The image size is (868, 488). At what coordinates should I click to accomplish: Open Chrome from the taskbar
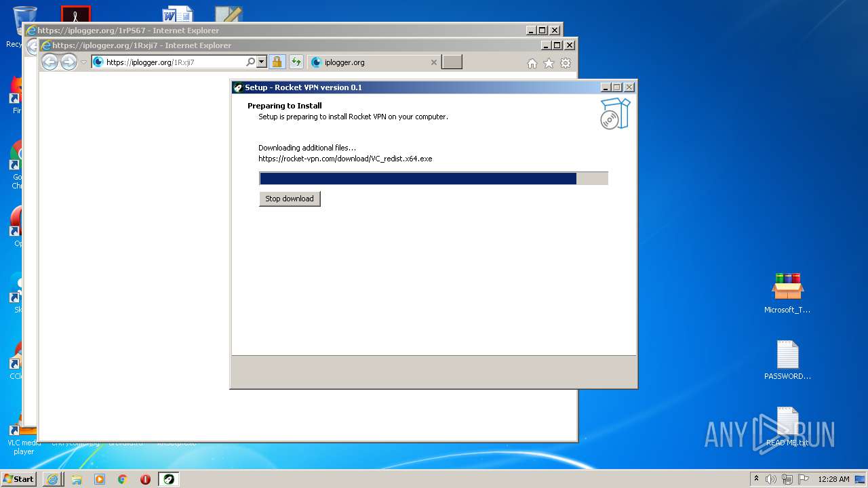[123, 479]
